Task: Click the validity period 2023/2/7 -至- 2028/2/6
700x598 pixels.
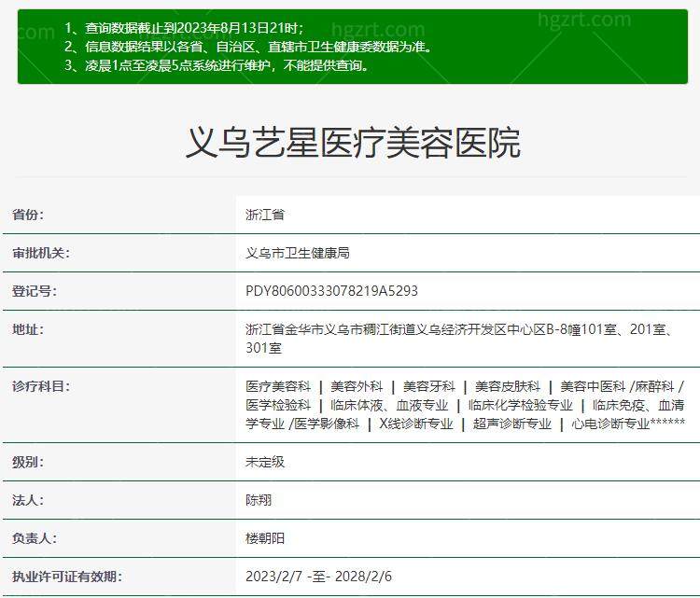Action: tap(319, 577)
